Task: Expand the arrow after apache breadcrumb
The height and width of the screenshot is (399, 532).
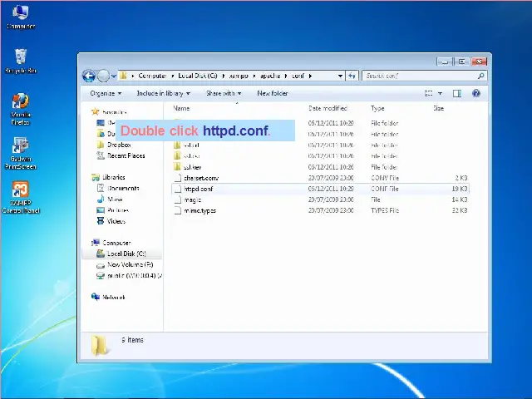Action: point(286,76)
